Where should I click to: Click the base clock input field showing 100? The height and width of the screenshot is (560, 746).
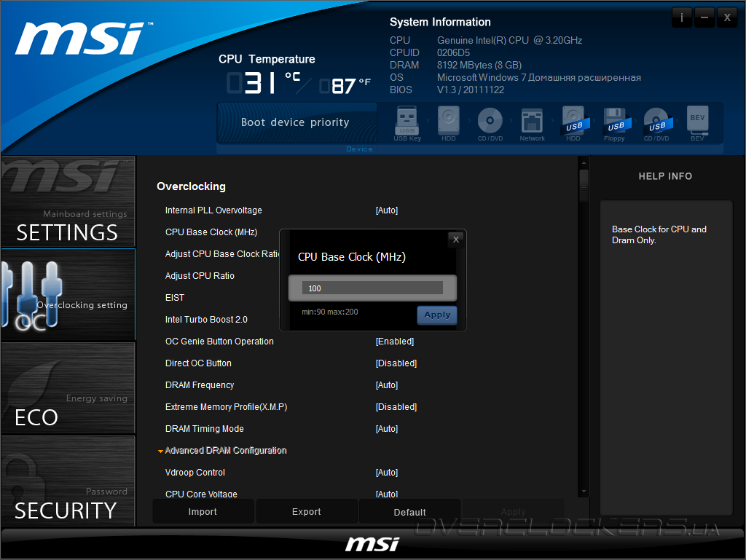(372, 288)
